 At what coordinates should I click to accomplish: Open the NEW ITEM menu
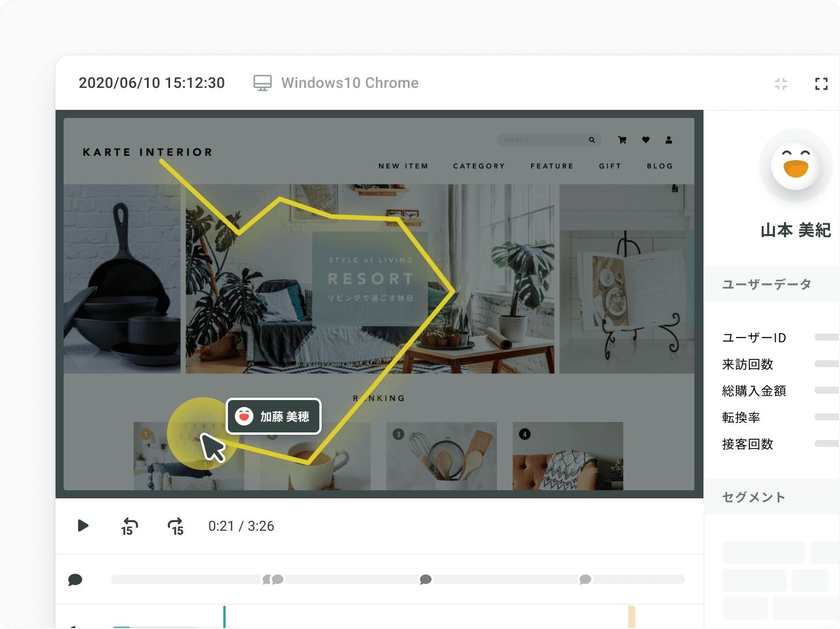click(x=403, y=166)
